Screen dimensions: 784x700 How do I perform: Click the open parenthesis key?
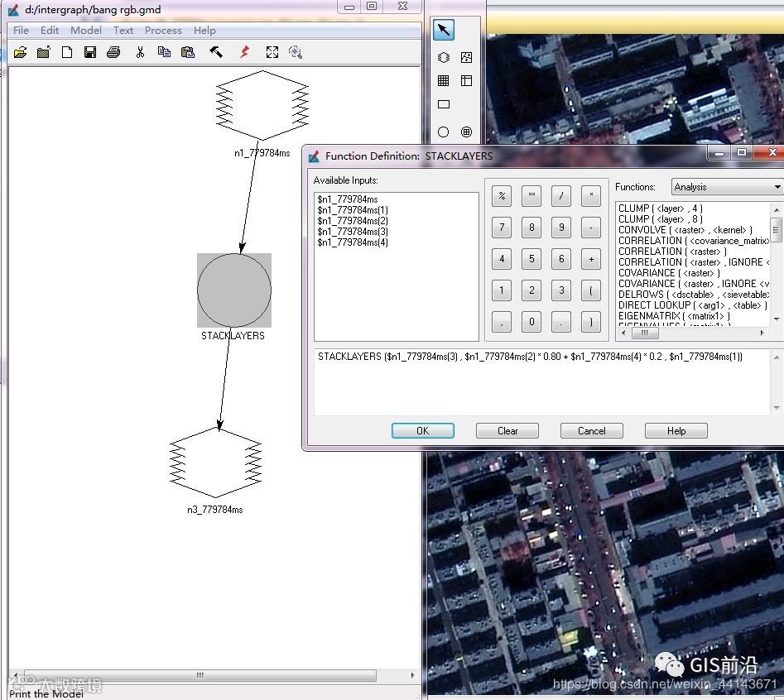[591, 290]
